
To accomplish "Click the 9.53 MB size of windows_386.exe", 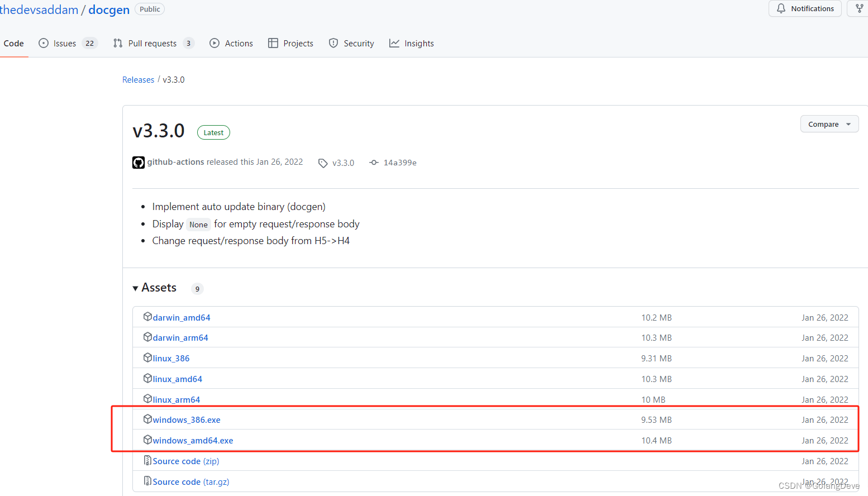I will [656, 420].
